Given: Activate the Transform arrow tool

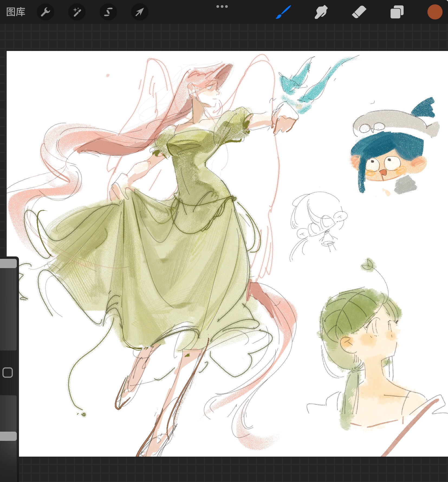Looking at the screenshot, I should pos(139,12).
